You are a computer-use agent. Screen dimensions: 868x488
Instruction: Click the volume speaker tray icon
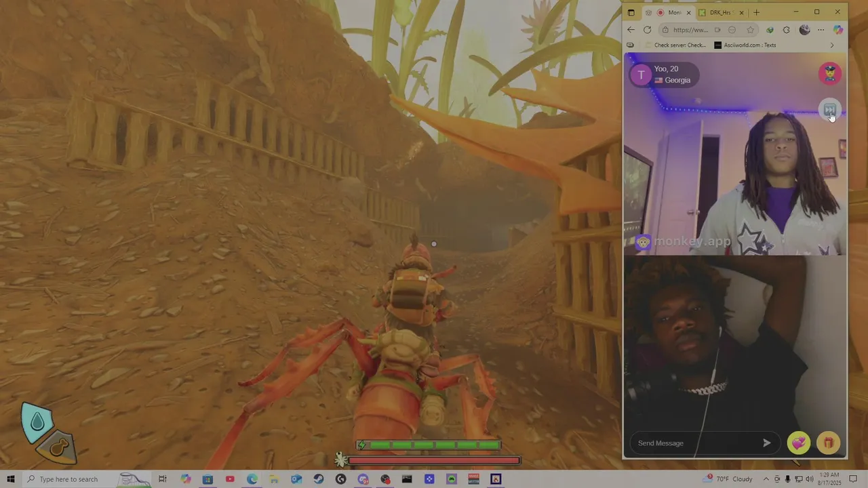coord(809,479)
